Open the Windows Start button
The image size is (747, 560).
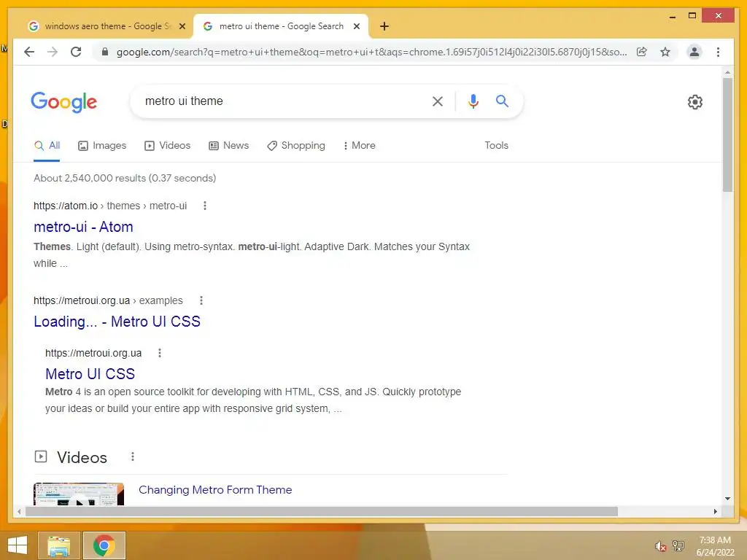click(x=18, y=545)
